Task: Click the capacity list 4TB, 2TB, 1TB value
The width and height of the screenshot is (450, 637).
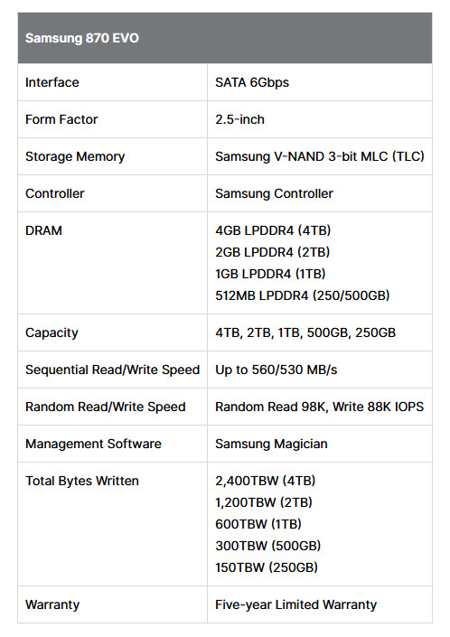Action: pyautogui.click(x=305, y=333)
